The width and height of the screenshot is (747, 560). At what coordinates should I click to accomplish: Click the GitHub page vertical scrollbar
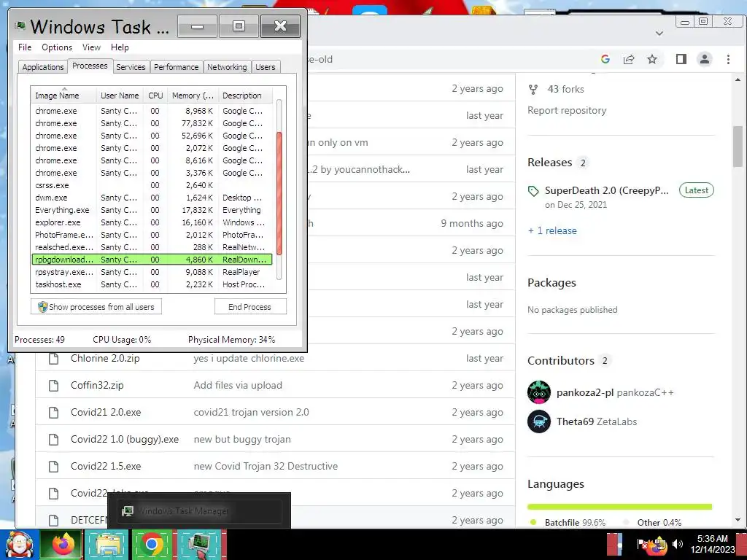click(x=738, y=147)
